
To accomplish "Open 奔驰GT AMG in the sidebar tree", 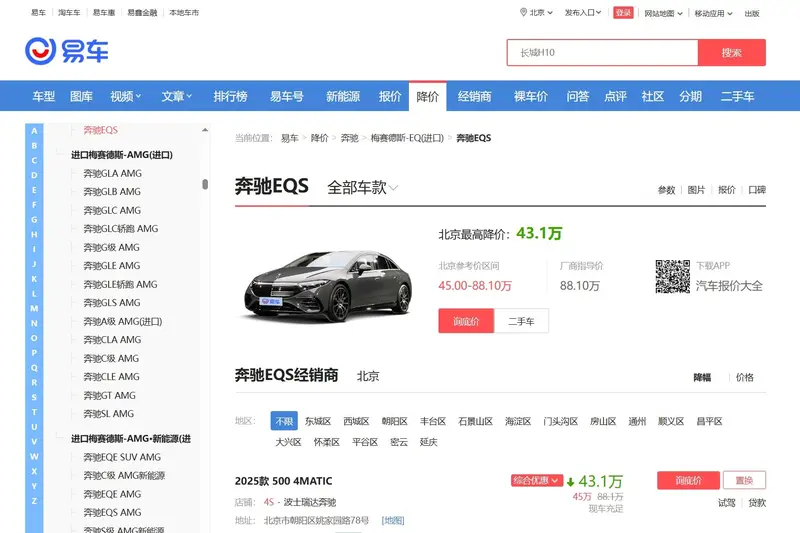I will pos(109,395).
